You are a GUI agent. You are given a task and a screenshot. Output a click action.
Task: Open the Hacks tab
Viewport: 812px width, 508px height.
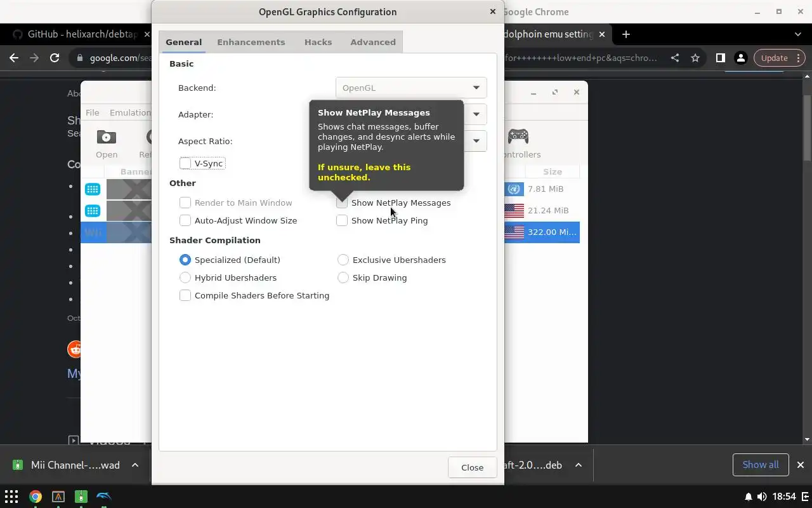coord(318,42)
